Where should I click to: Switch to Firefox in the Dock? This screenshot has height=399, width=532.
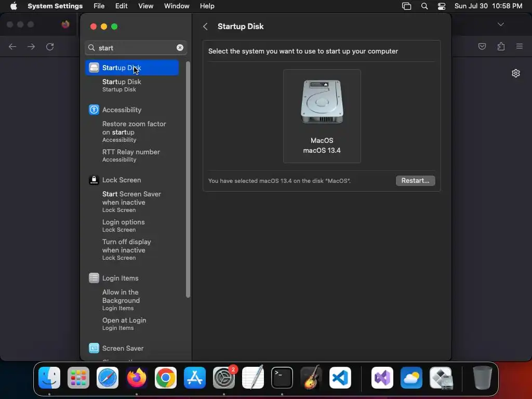point(137,378)
